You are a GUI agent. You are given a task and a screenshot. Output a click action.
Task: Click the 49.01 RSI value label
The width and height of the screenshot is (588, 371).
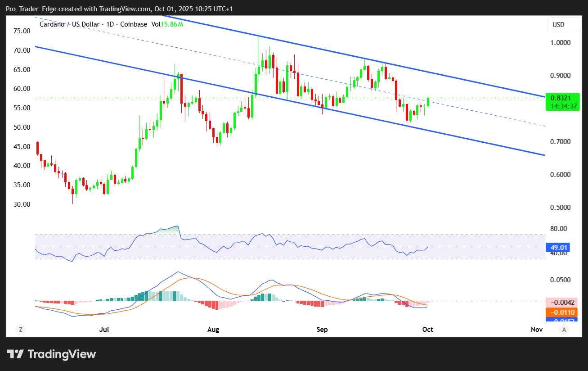pyautogui.click(x=557, y=247)
